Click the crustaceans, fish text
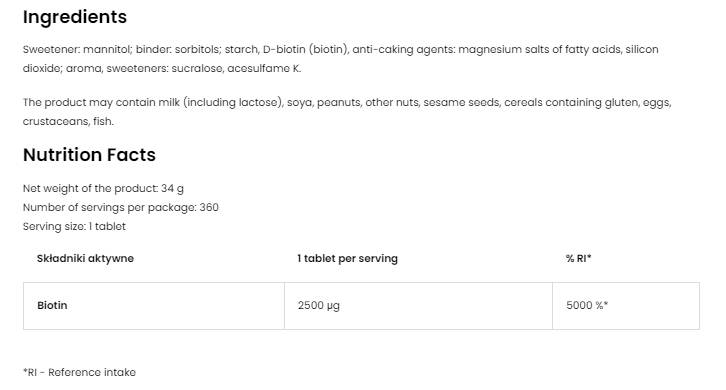The width and height of the screenshot is (726, 390). [68, 121]
